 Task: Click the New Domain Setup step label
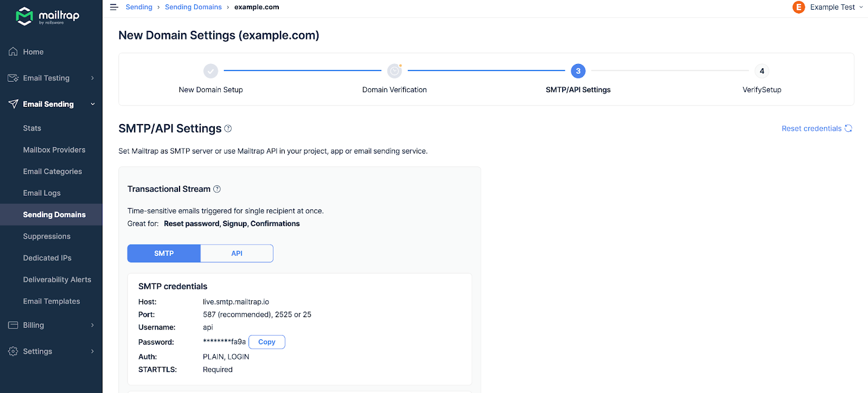pyautogui.click(x=210, y=90)
